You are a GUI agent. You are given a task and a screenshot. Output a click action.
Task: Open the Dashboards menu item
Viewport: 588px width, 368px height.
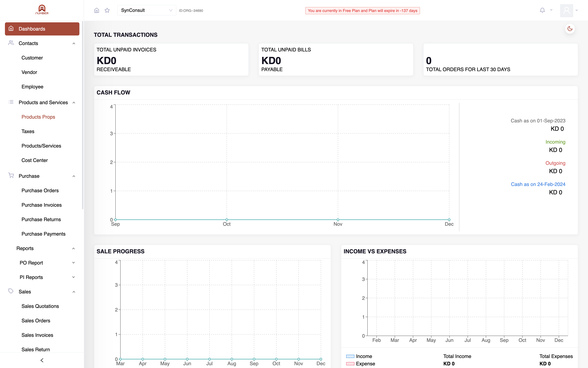click(x=42, y=29)
